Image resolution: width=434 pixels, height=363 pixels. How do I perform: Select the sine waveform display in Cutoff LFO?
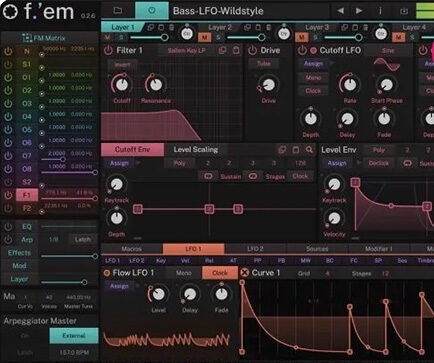tap(387, 64)
